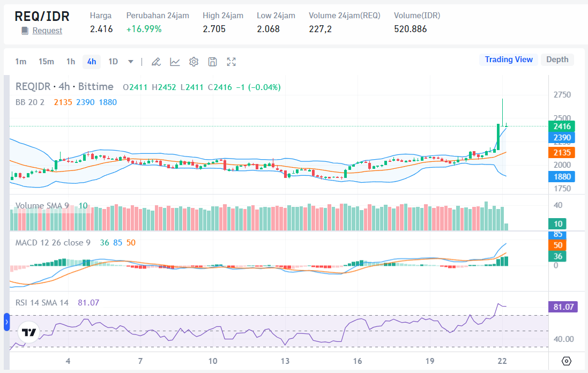Select the BB 20 2 indicator legend

(x=30, y=102)
